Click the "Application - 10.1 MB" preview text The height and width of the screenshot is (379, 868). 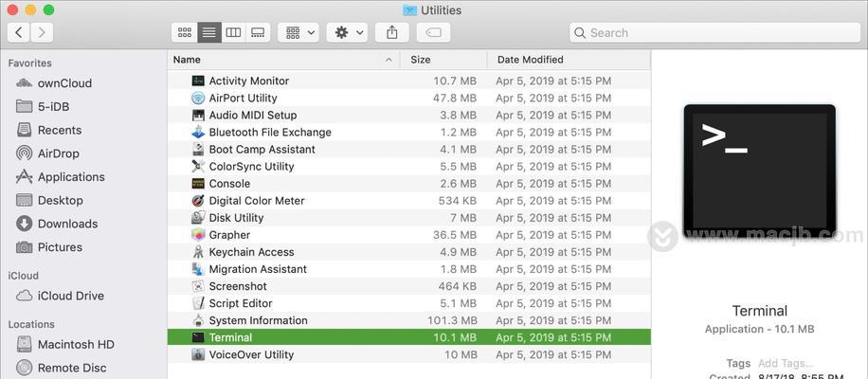coord(760,329)
